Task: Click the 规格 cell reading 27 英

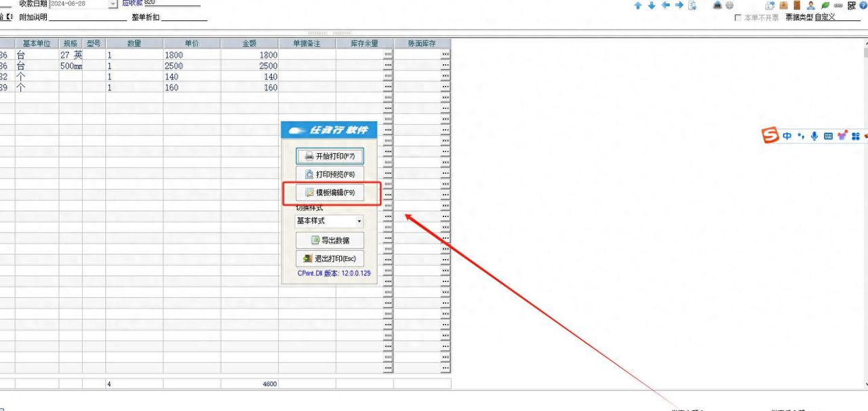Action: click(x=71, y=55)
